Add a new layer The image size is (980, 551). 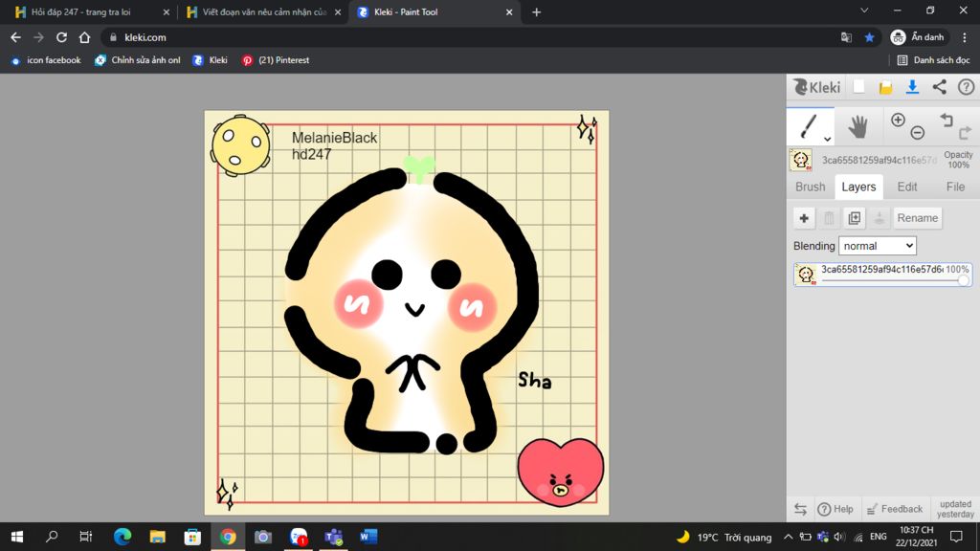[804, 218]
